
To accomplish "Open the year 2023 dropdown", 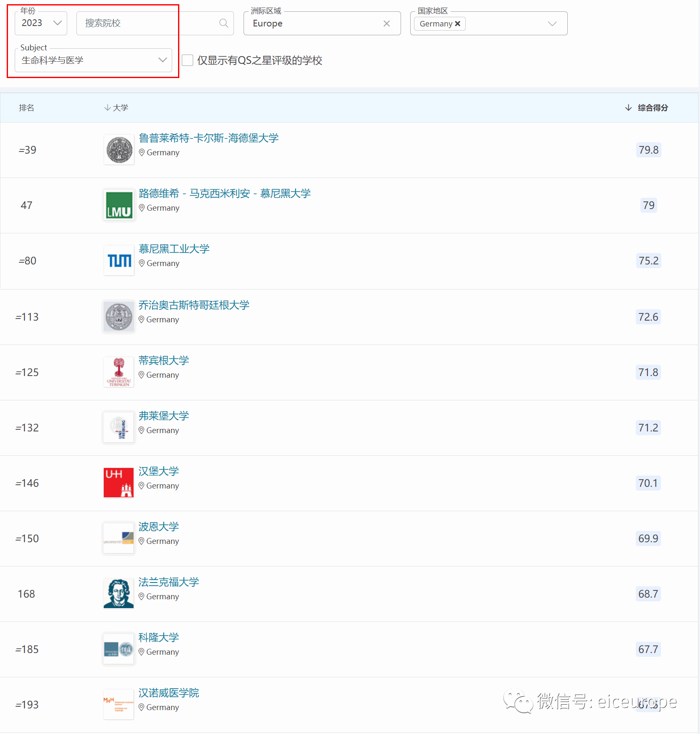I will click(x=41, y=23).
